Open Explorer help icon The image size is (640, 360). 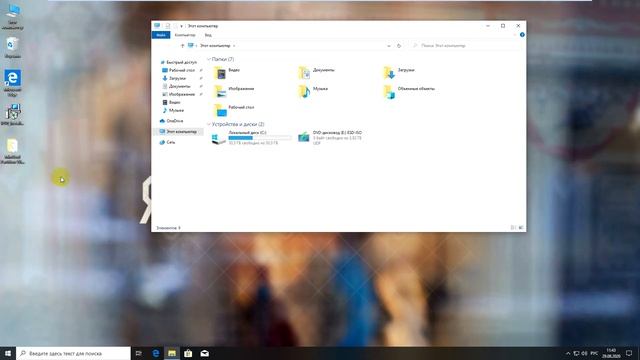pyautogui.click(x=522, y=35)
